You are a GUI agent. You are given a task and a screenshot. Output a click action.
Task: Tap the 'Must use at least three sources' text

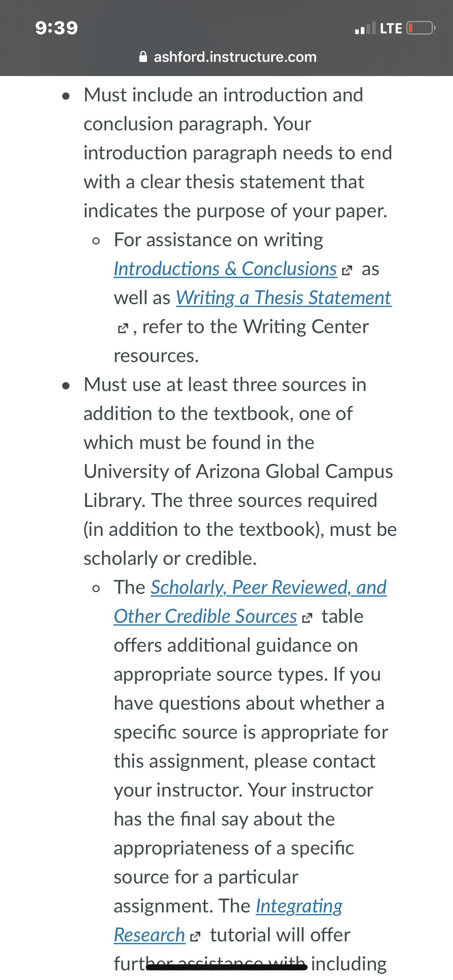(225, 385)
